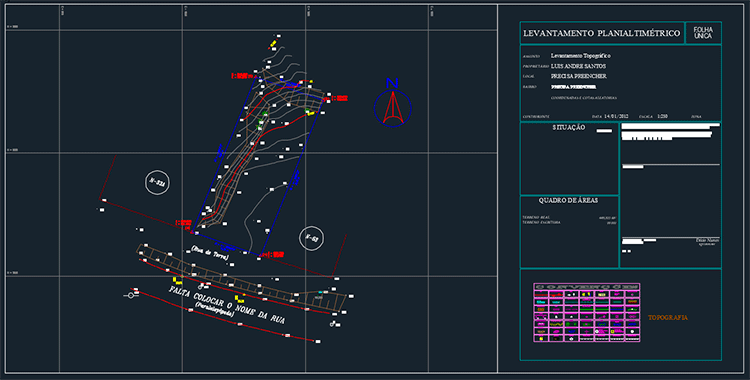
Task: Select PRECISA PREENCHER local field text
Action: [579, 77]
